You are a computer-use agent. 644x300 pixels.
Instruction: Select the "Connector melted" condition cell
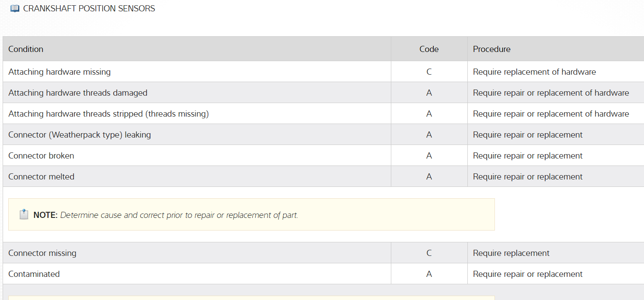(41, 177)
